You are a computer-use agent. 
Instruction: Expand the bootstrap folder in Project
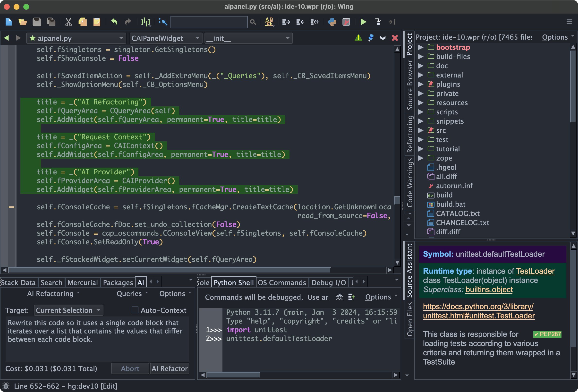421,47
